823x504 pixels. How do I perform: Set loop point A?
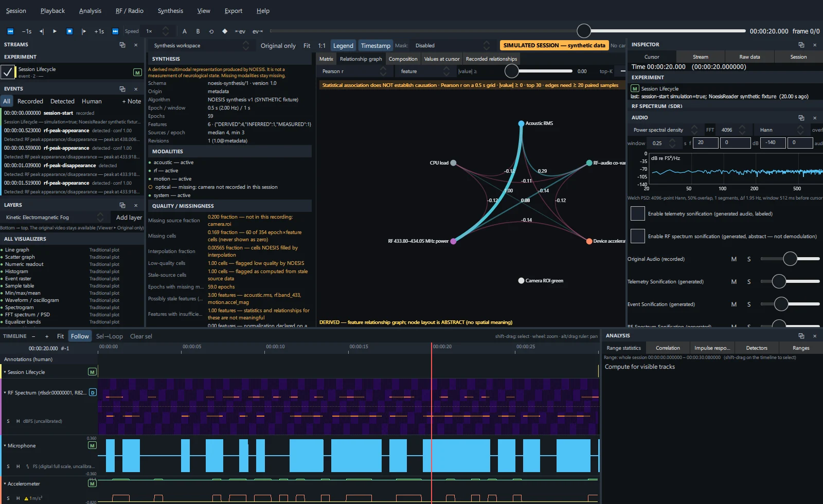tap(185, 31)
